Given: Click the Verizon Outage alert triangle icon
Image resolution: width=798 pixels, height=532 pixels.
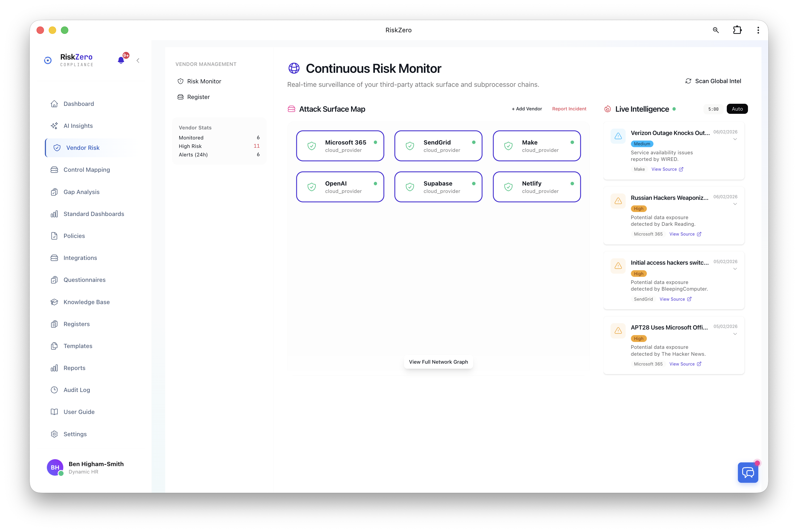Looking at the screenshot, I should point(618,136).
